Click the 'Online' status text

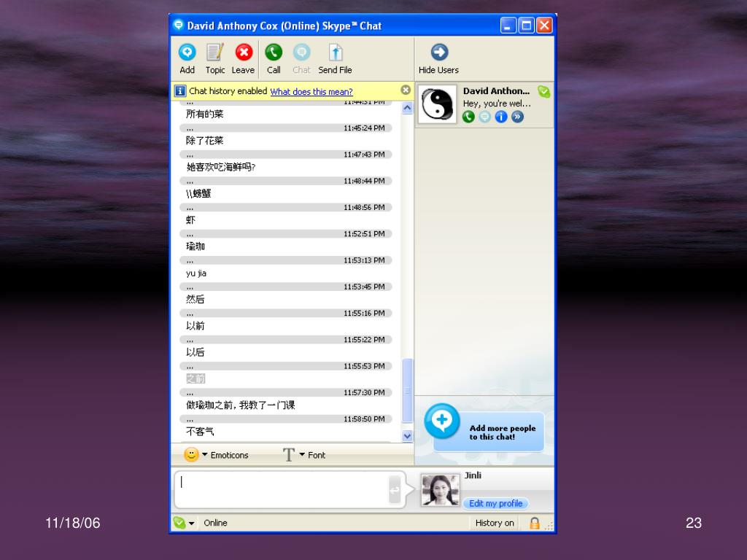coord(215,523)
